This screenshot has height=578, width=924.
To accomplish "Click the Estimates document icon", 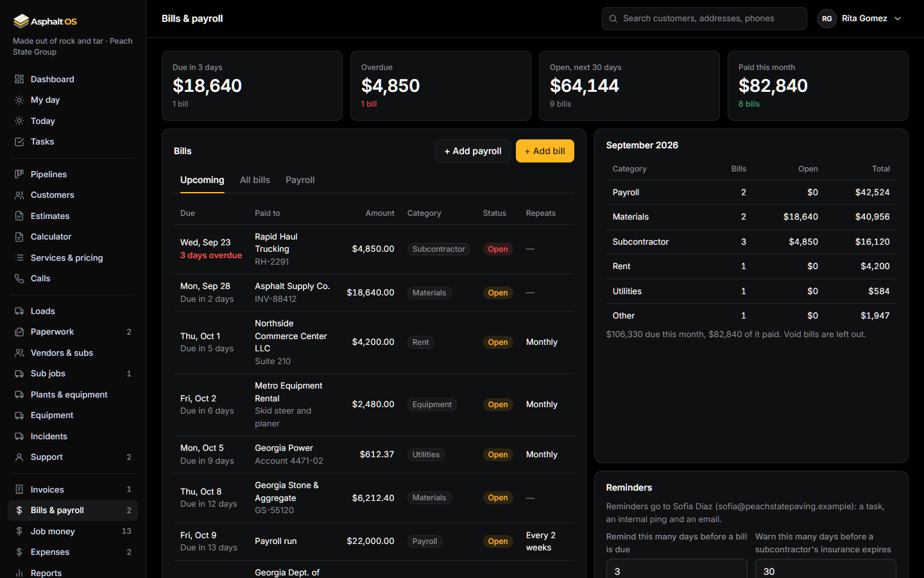I will point(19,216).
